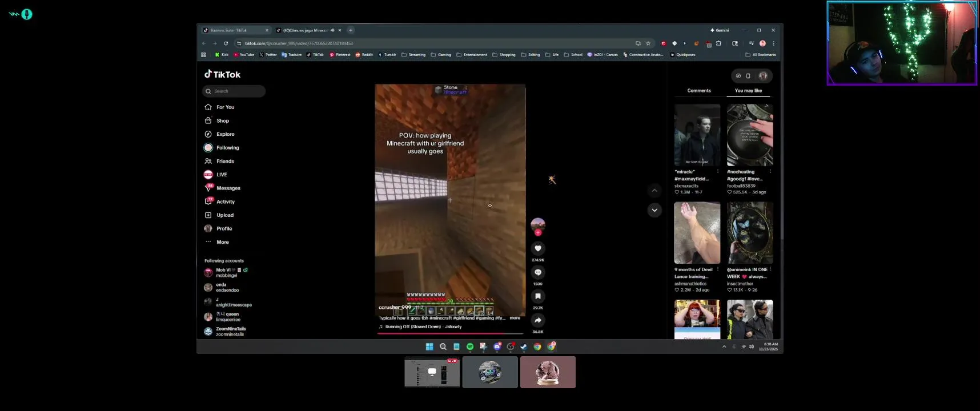Open options menu for the #nocheating video

coord(770,172)
